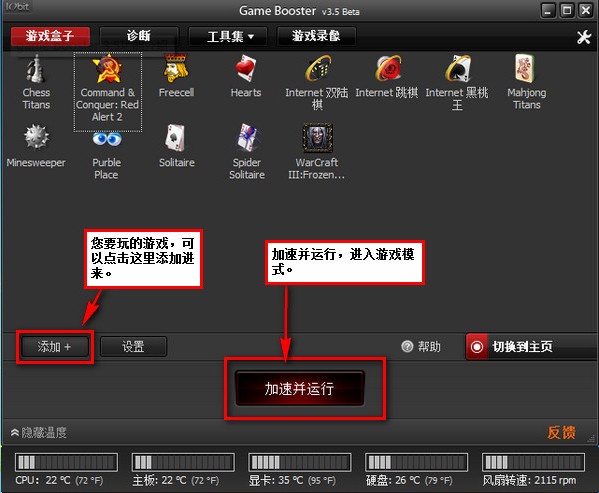The width and height of the screenshot is (599, 493).
Task: Click the 帮助 help question mark icon
Action: (407, 346)
